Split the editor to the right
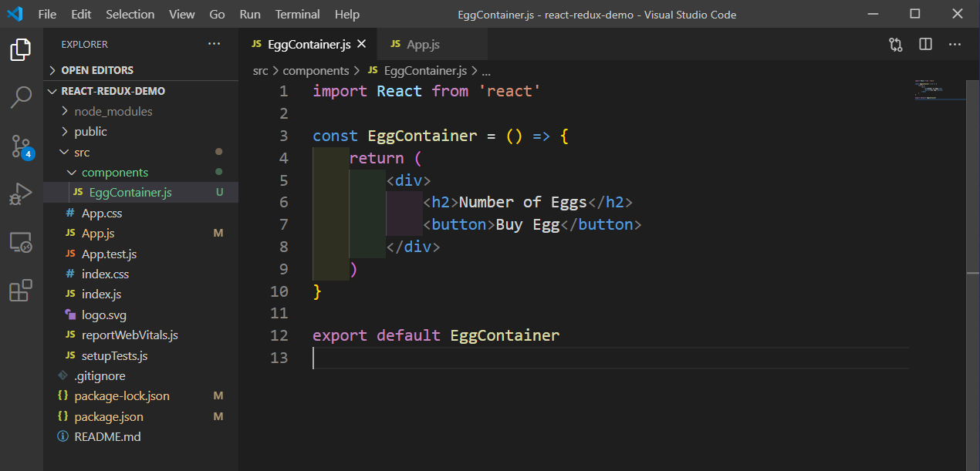The width and height of the screenshot is (980, 471). 926,45
